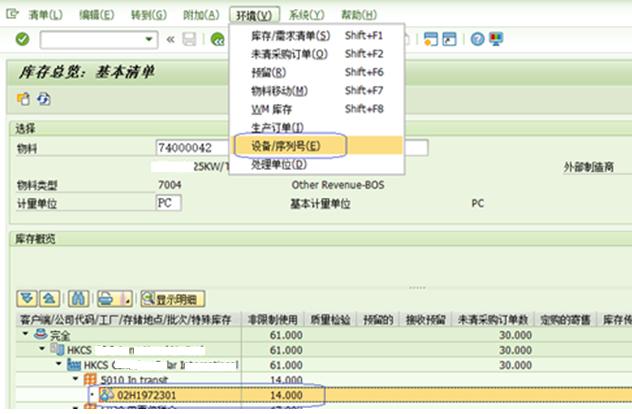Click the customize local layout monitor icon

pyautogui.click(x=496, y=39)
